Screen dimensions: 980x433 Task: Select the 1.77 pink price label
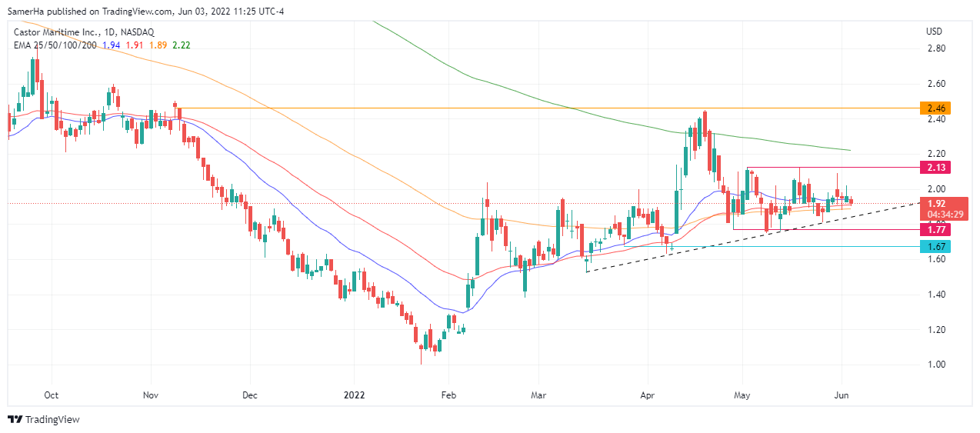click(x=935, y=229)
